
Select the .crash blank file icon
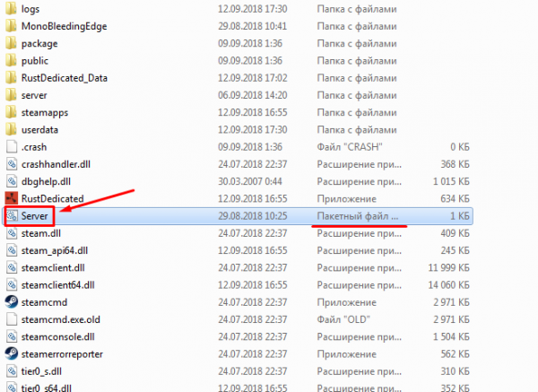coord(12,147)
